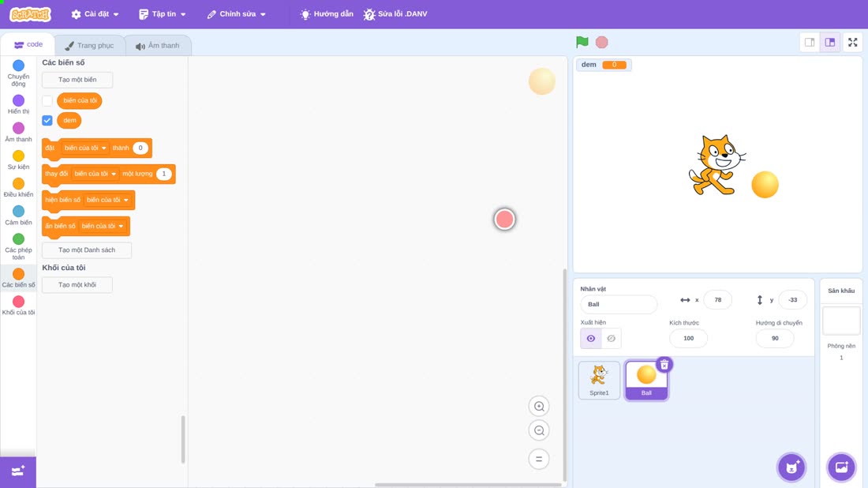868x488 pixels.
Task: Click the Scratch logo
Action: (x=31, y=14)
